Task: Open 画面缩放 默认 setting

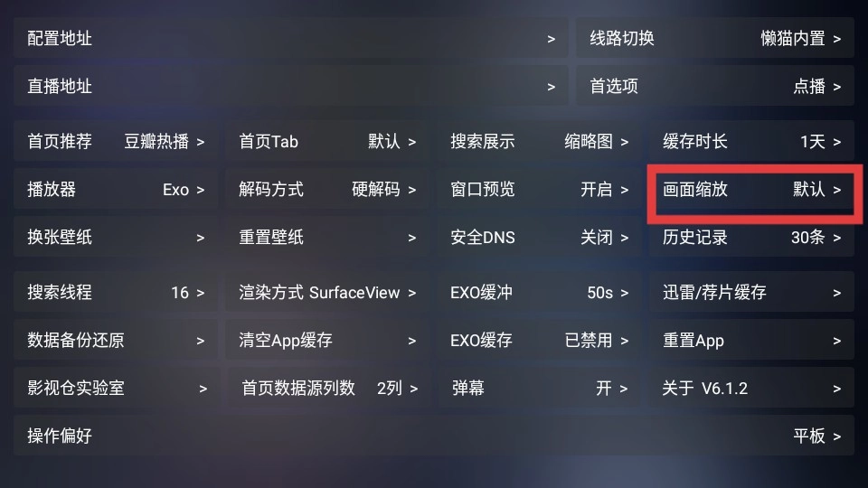Action: click(751, 190)
